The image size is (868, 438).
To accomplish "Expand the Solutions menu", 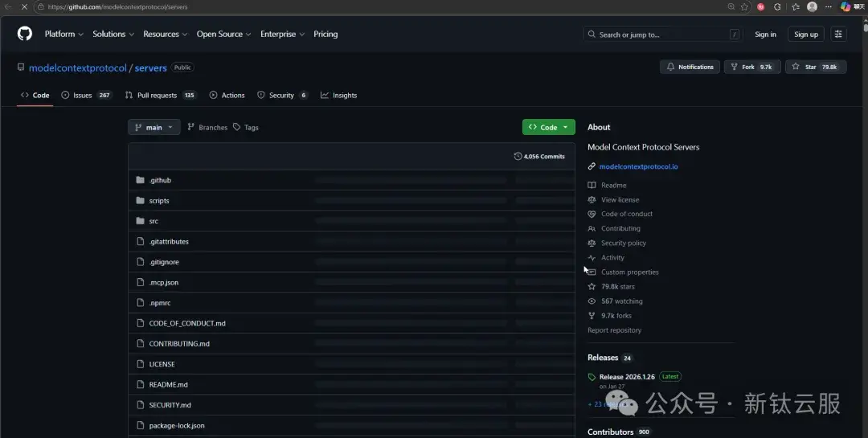I will coord(113,34).
